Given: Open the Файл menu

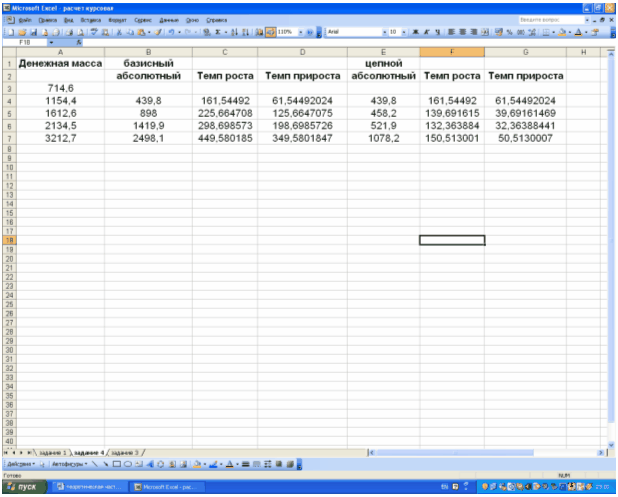Looking at the screenshot, I should tap(25, 20).
